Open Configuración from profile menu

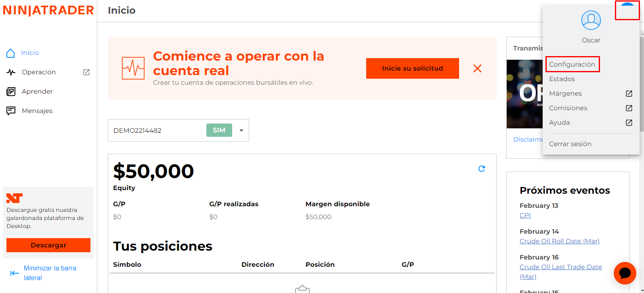pos(572,65)
